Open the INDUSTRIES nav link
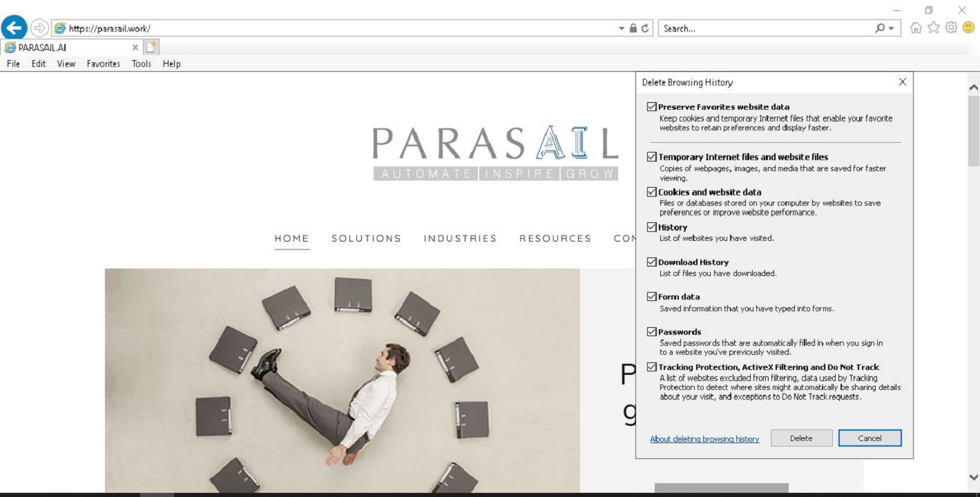 coord(460,238)
